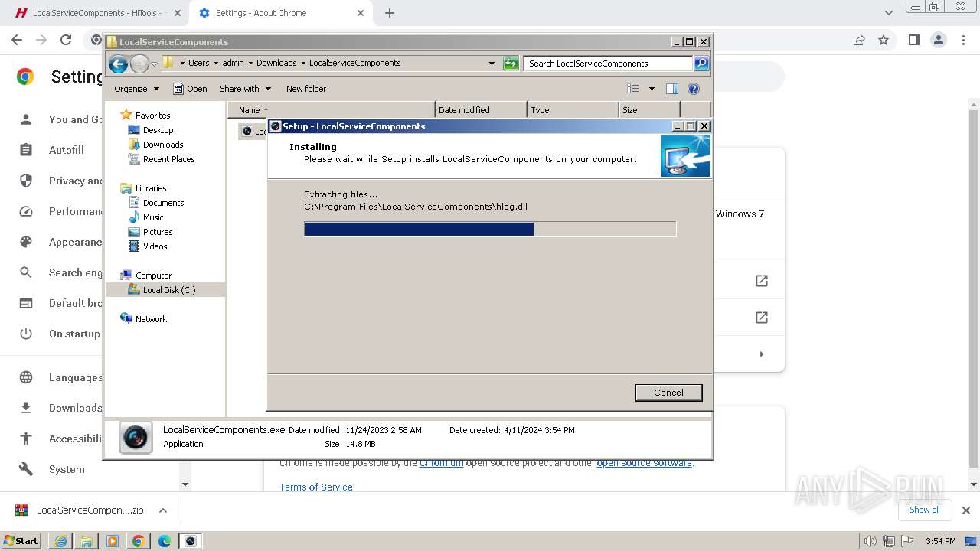Expand downloaded zip options chevron
980x551 pixels.
coord(162,510)
